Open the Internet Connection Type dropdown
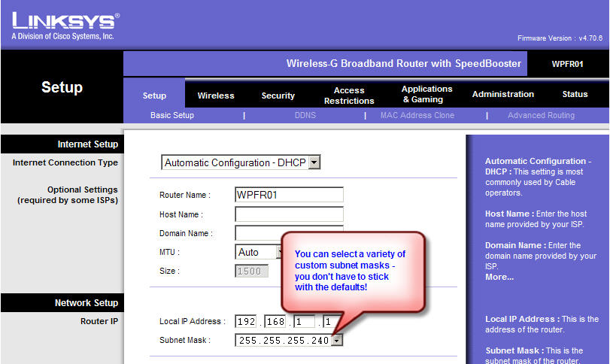 pos(314,162)
